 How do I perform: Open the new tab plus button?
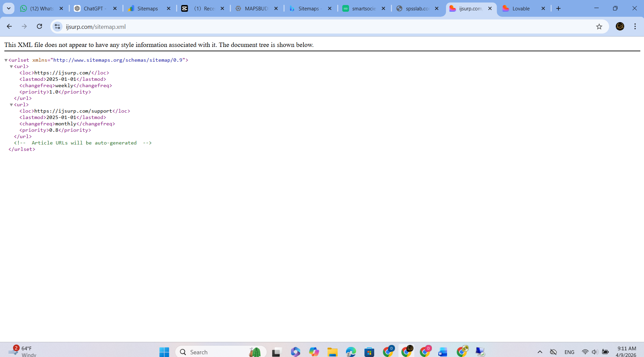pos(558,8)
